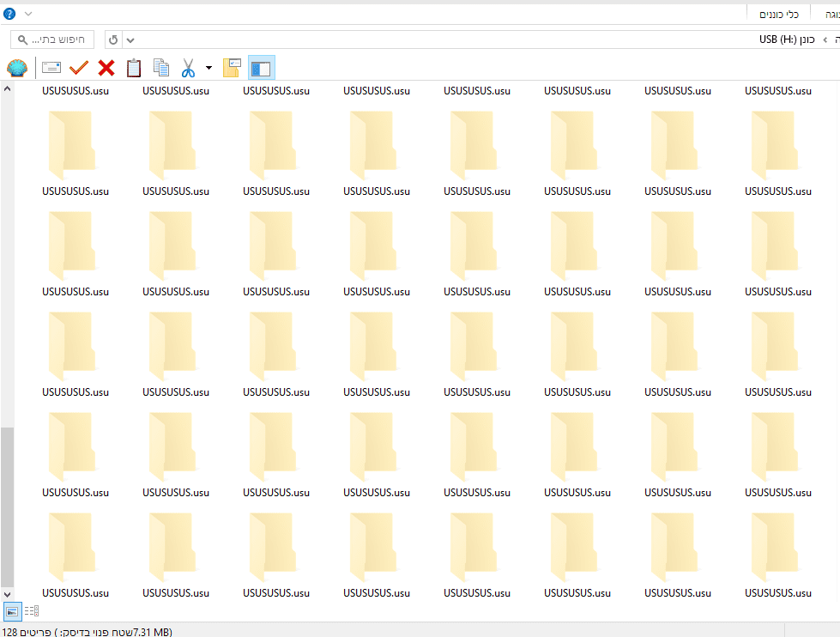Cut using the scissors toolbar icon
This screenshot has width=840, height=637.
tap(188, 68)
